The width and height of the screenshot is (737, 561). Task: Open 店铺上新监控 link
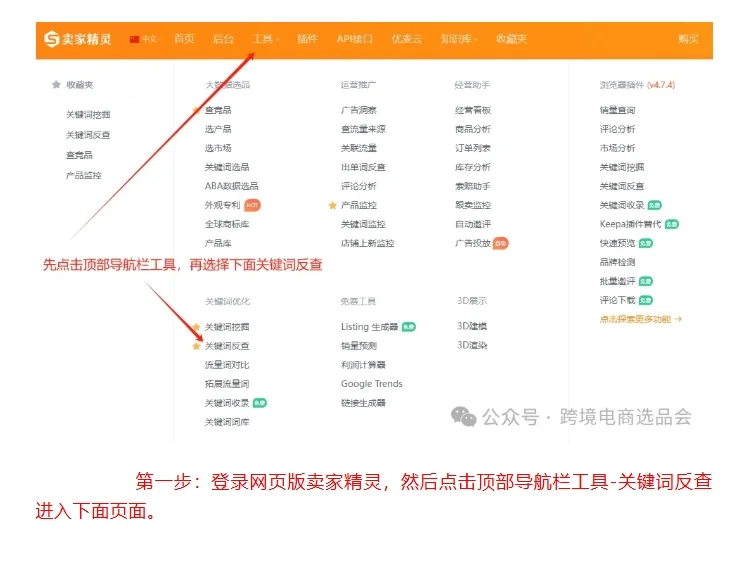click(x=368, y=243)
